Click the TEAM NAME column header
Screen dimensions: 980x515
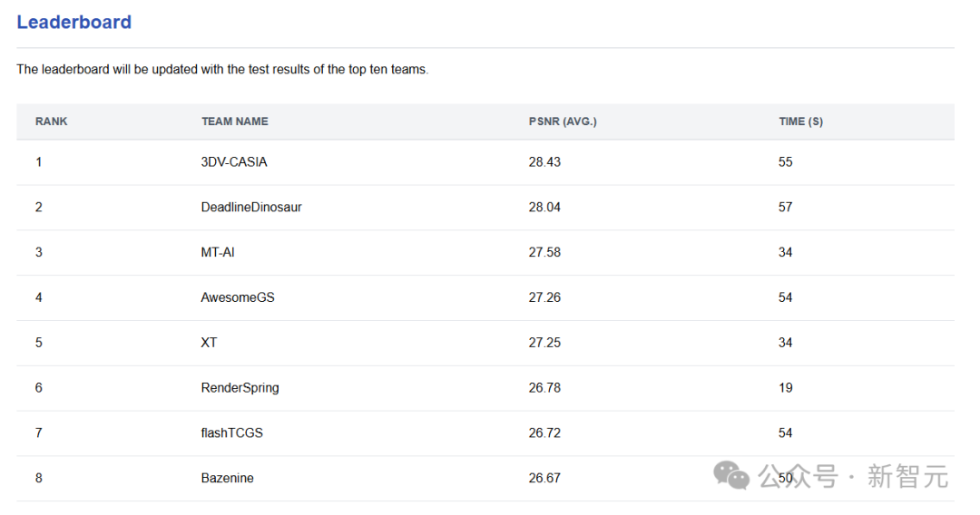click(235, 121)
